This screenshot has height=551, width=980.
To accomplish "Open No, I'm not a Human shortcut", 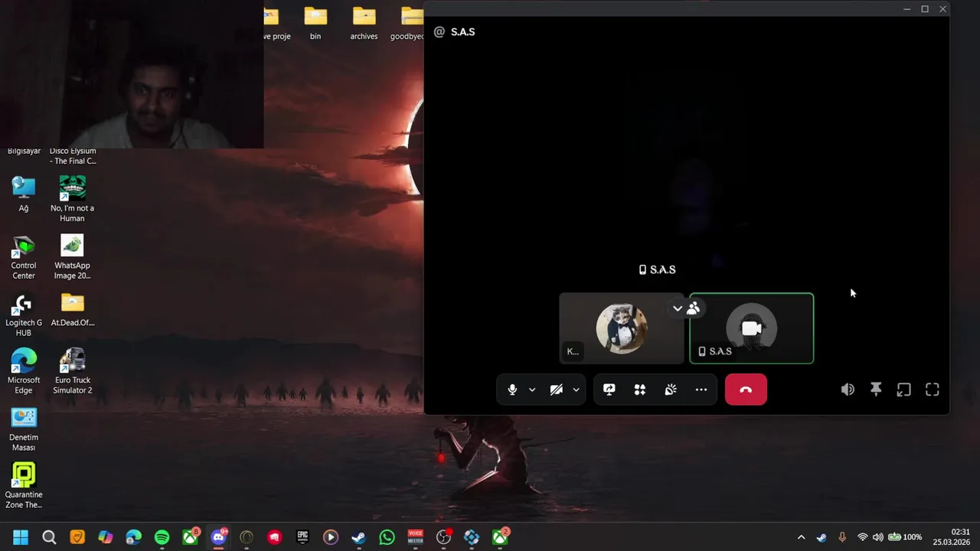I will 72,199.
